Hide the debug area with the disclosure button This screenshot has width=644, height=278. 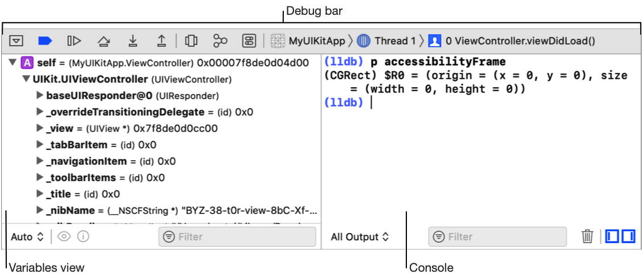pos(16,40)
